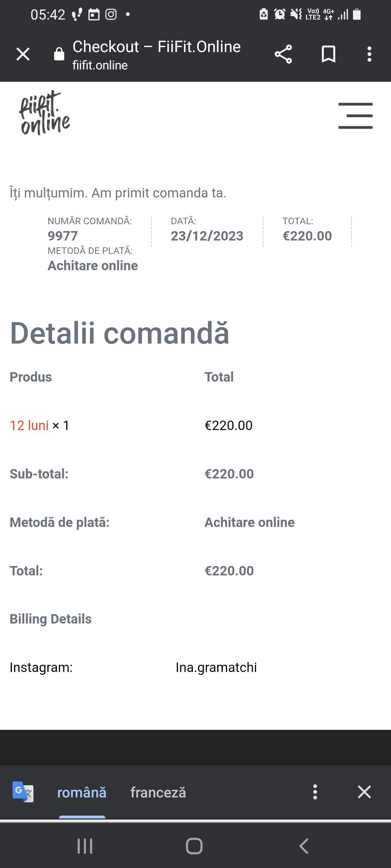
Task: Open the 12 luni product link
Action: (29, 425)
